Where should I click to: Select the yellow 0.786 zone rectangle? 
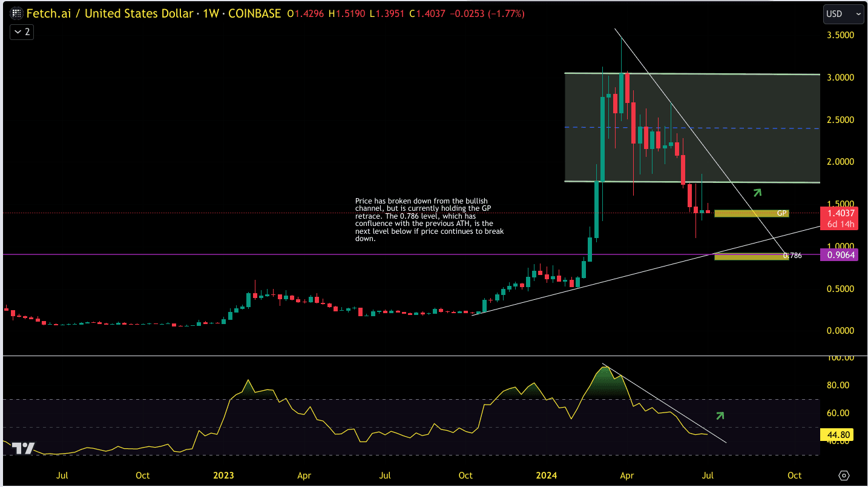click(751, 257)
